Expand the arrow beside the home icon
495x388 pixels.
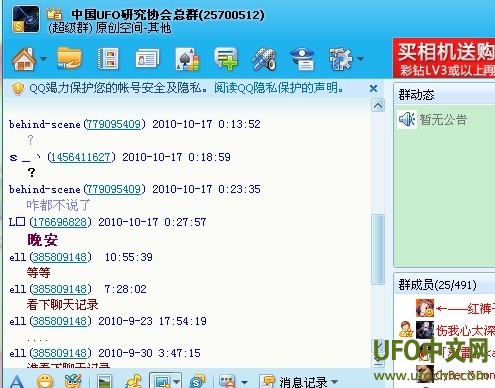(43, 59)
